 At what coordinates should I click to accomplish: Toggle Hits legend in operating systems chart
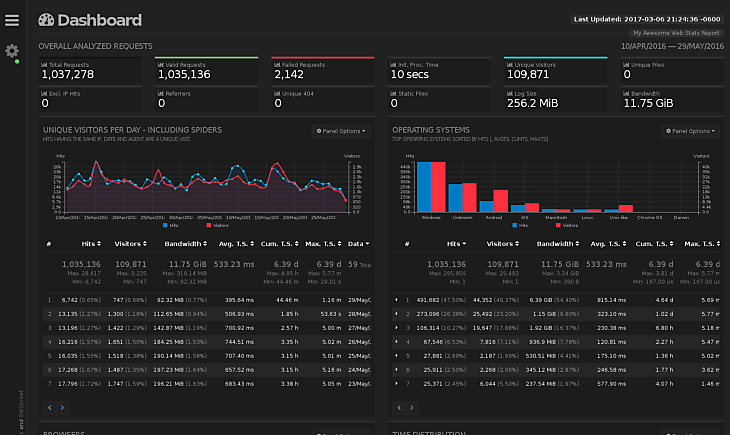[520, 225]
